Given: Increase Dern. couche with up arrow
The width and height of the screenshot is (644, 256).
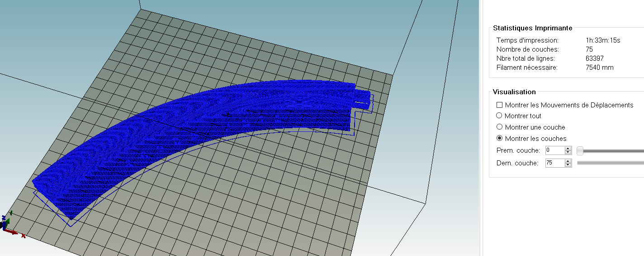Looking at the screenshot, I should [x=568, y=161].
